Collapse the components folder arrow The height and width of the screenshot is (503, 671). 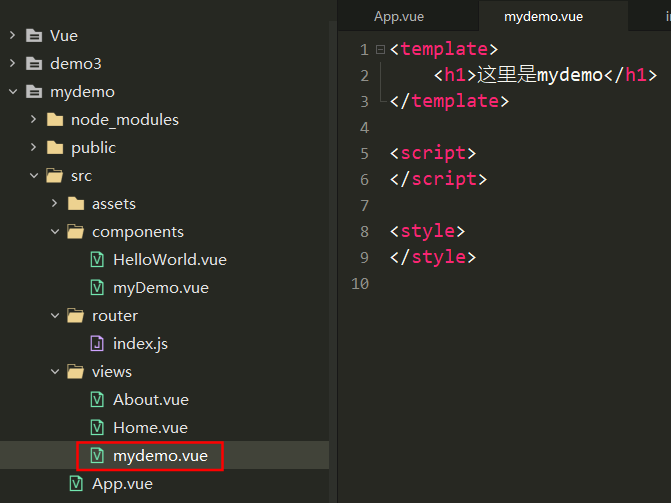click(x=54, y=231)
